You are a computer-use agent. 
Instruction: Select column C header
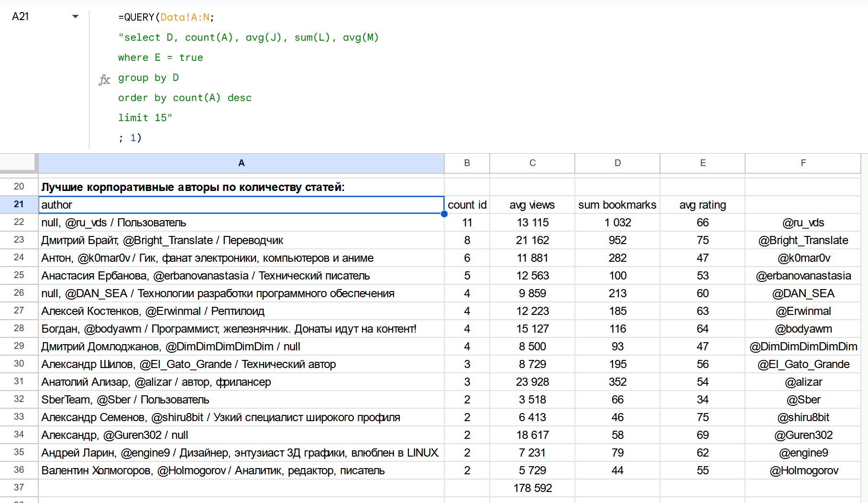tap(532, 163)
